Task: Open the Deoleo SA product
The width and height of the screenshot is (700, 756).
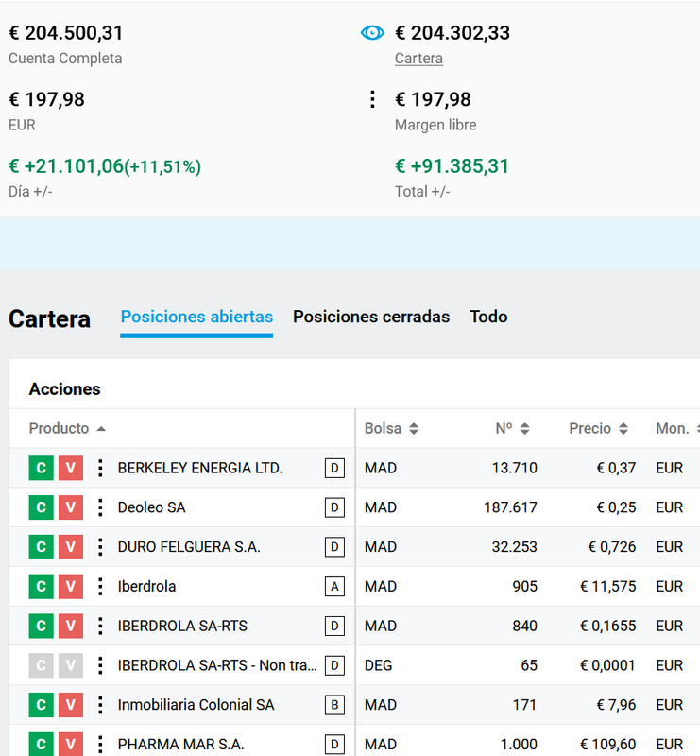Action: tap(151, 507)
